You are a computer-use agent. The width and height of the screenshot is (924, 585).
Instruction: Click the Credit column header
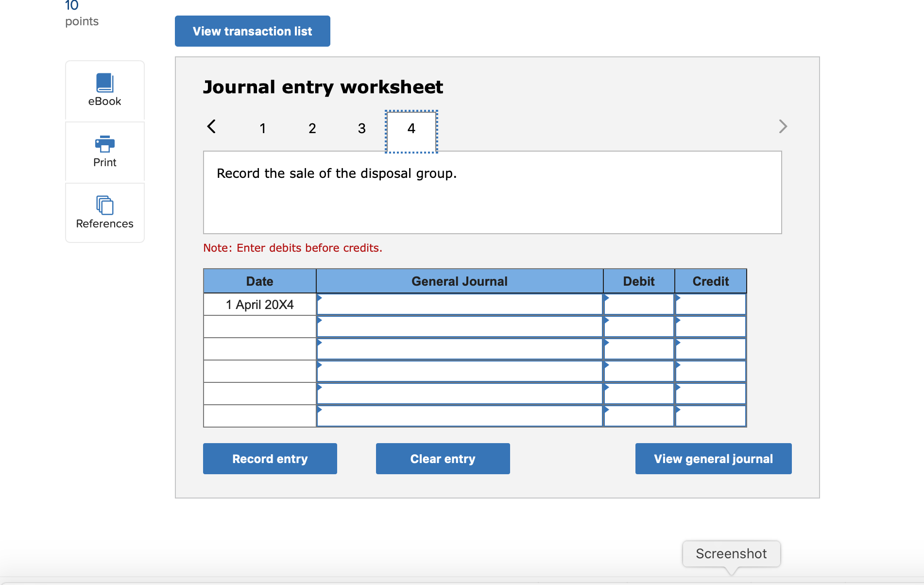[711, 281]
